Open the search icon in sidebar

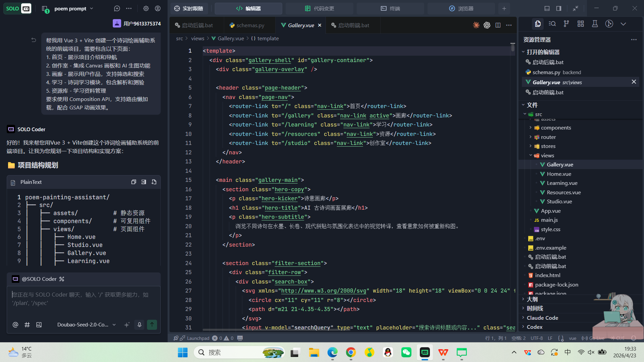tap(552, 24)
